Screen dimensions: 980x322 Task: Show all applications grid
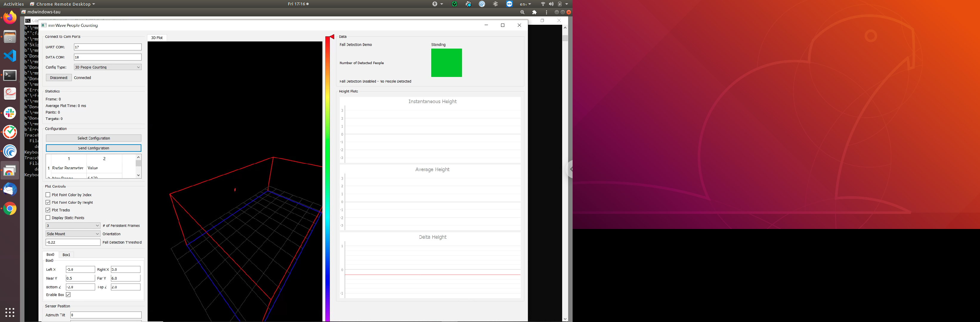[10, 312]
